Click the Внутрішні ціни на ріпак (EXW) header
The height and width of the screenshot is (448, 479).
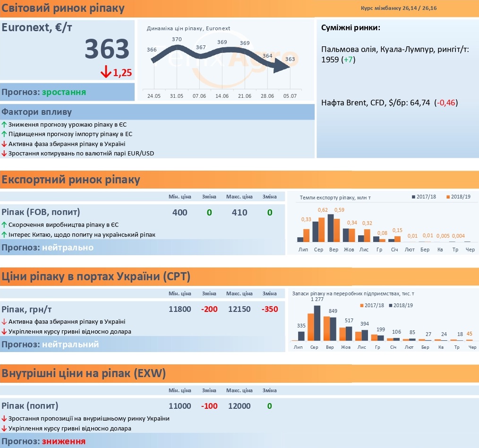[x=84, y=373]
